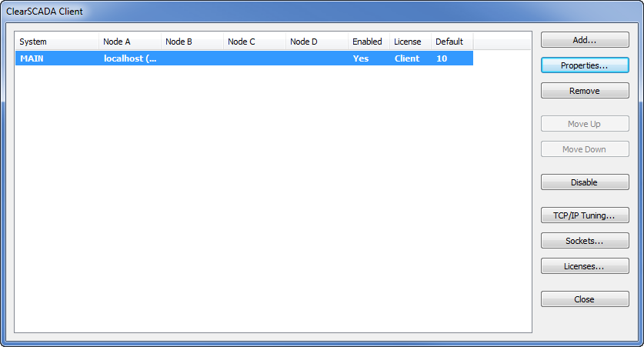Click the Disable button
Viewport: 644px width, 347px height.
[x=585, y=182]
